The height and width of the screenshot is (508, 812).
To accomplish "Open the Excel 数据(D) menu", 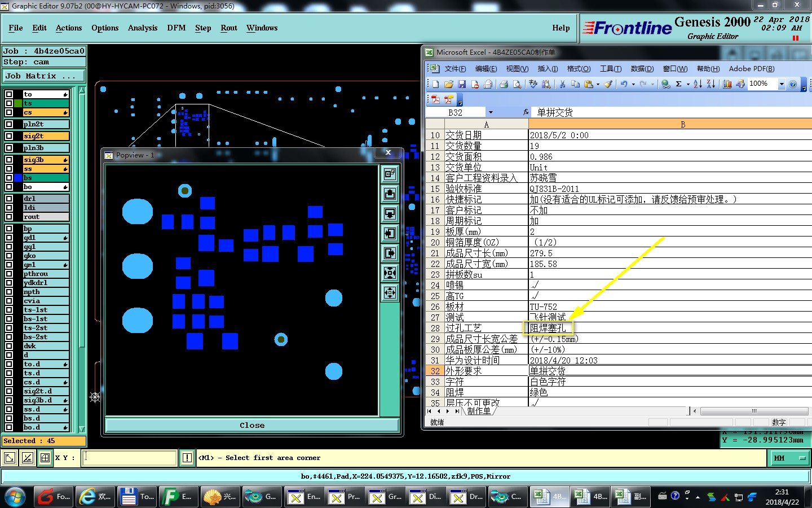I will [642, 69].
